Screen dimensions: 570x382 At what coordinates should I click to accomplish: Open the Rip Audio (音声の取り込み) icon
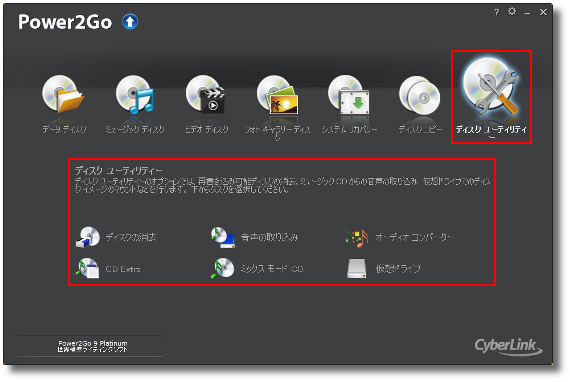coord(223,237)
